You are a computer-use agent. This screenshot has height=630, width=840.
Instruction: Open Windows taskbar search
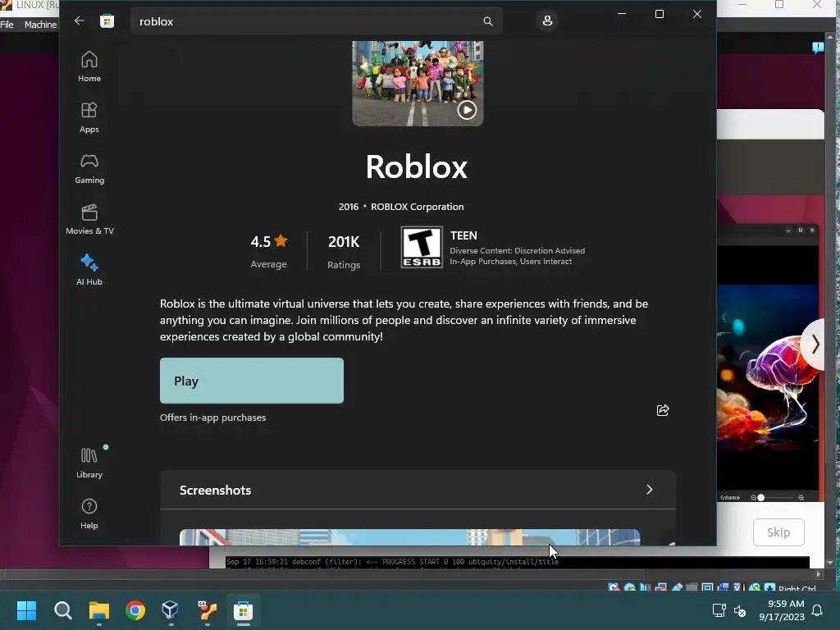click(62, 610)
